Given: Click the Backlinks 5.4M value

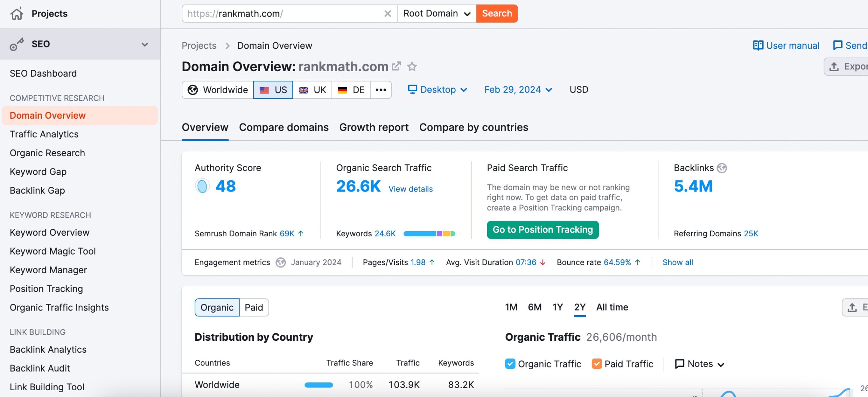Looking at the screenshot, I should click(693, 186).
